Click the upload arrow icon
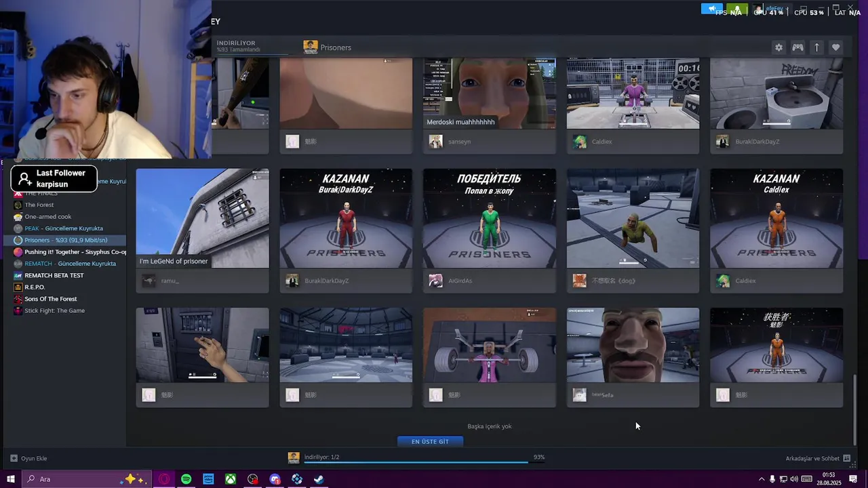Image resolution: width=868 pixels, height=488 pixels. click(816, 47)
